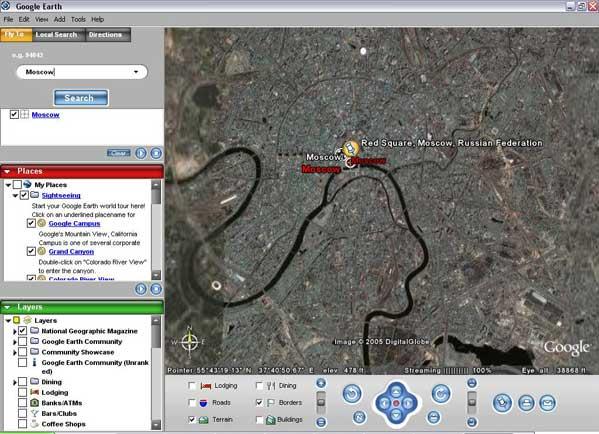
Task: Stop tour button below Places panel
Action: pos(156,289)
